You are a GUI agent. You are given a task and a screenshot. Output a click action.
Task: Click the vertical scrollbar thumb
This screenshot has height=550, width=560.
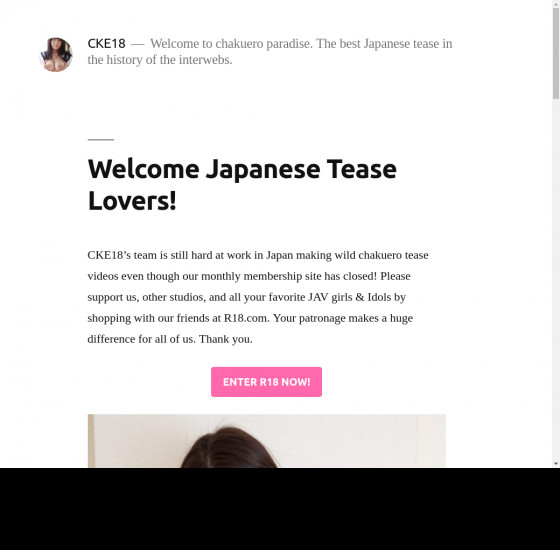[556, 53]
